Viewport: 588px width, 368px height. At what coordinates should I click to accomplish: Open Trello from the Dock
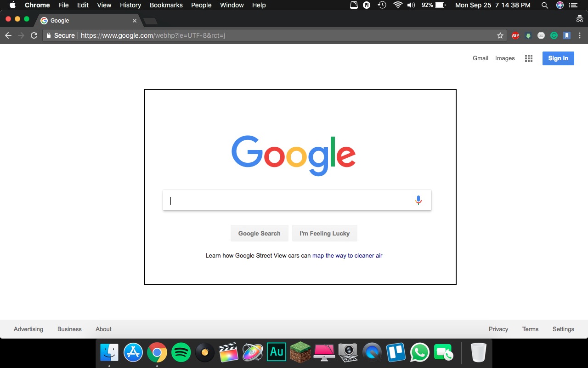coord(396,351)
